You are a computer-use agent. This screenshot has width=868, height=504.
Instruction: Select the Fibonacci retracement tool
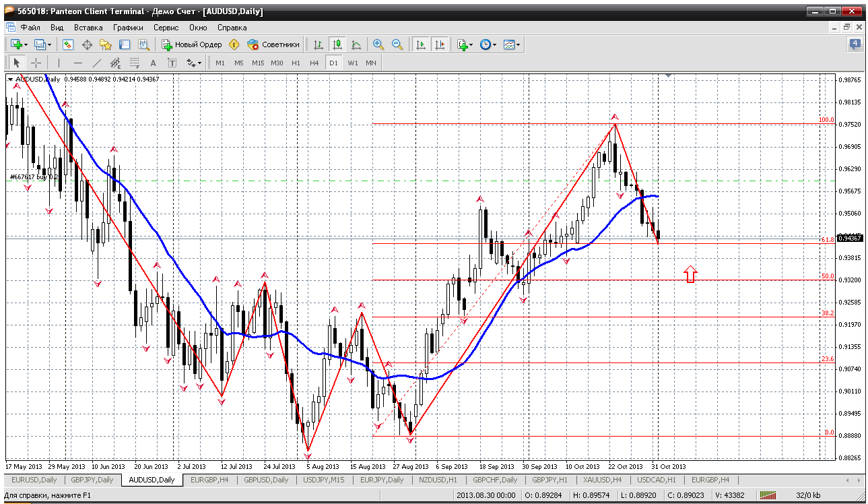134,63
